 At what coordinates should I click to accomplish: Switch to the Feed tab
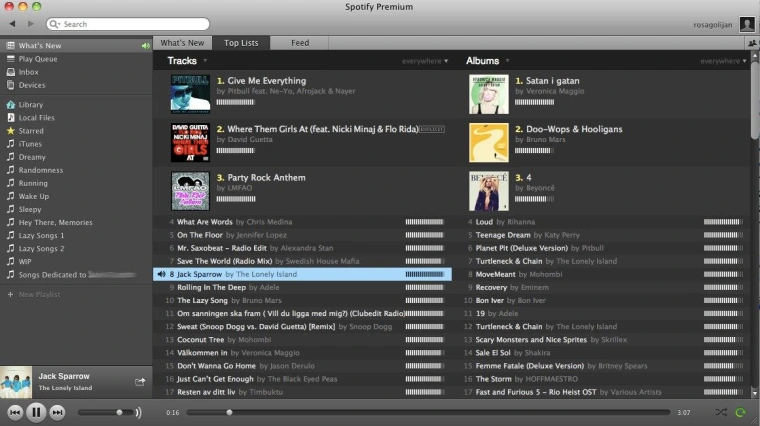(300, 43)
